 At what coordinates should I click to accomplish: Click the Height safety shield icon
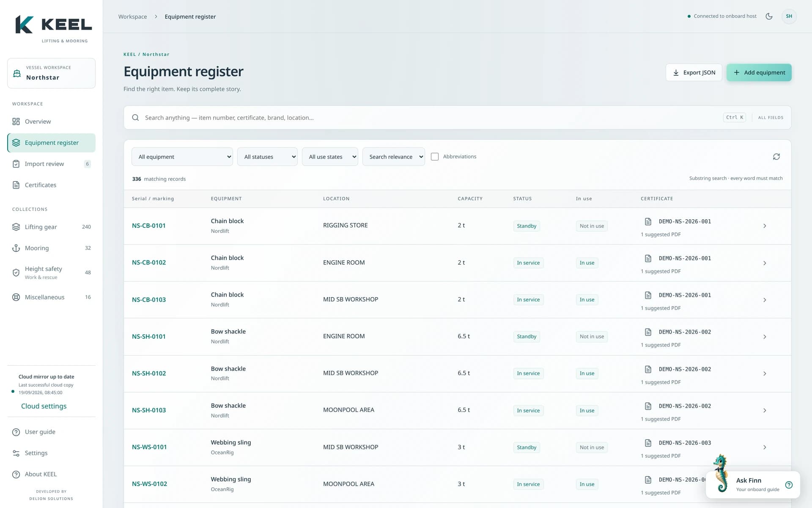tap(16, 273)
